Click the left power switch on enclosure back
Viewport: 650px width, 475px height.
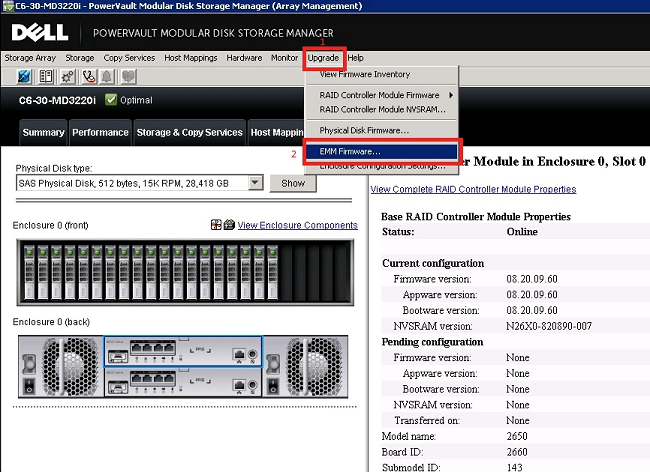[29, 385]
